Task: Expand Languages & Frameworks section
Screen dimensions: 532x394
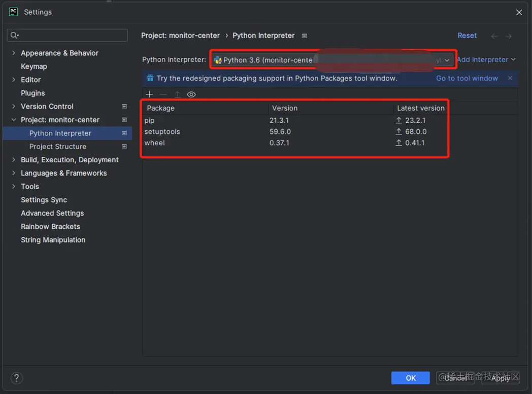Action: pos(14,173)
